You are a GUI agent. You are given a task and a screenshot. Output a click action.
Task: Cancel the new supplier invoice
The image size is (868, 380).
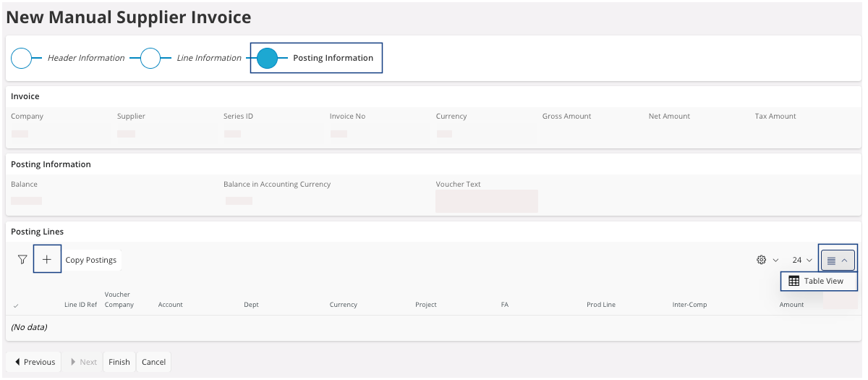pyautogui.click(x=153, y=362)
